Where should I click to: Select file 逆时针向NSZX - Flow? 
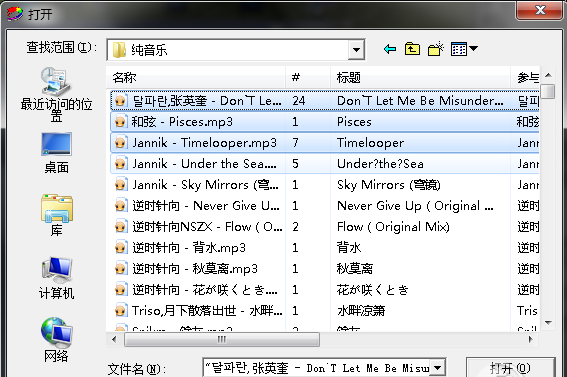207,227
